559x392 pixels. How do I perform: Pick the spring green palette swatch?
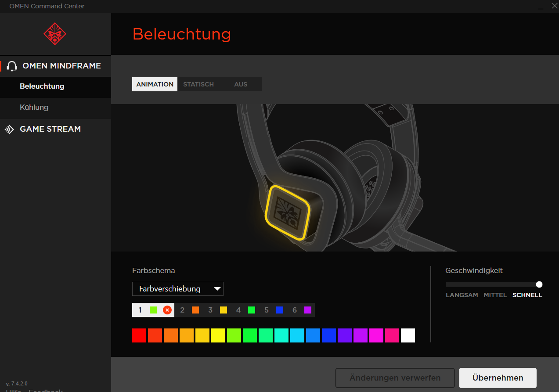pyautogui.click(x=266, y=335)
